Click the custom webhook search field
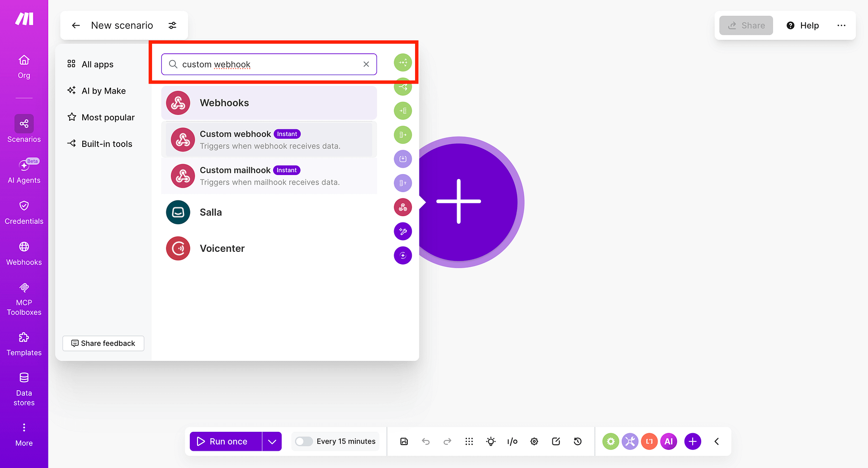The width and height of the screenshot is (868, 468). click(269, 64)
